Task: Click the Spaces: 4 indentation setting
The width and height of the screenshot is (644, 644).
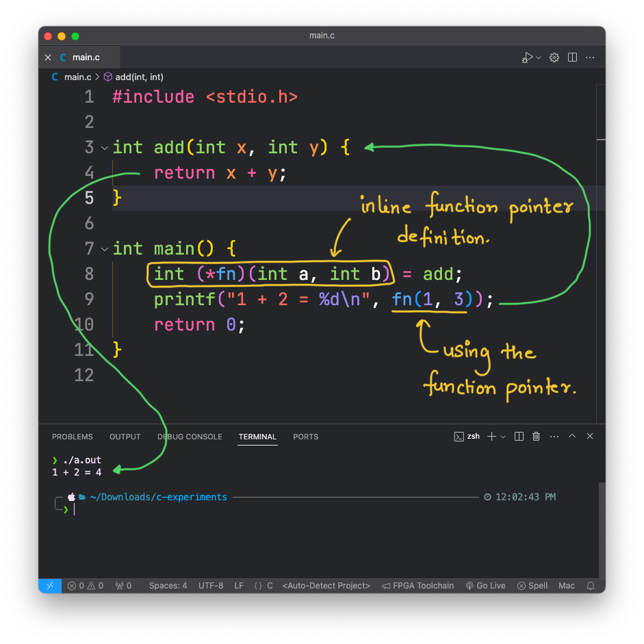Action: 168,586
